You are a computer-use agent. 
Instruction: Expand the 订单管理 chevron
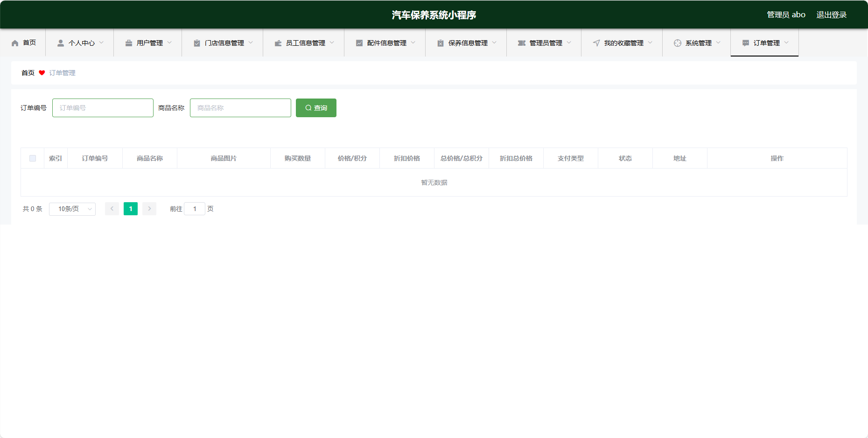click(786, 42)
